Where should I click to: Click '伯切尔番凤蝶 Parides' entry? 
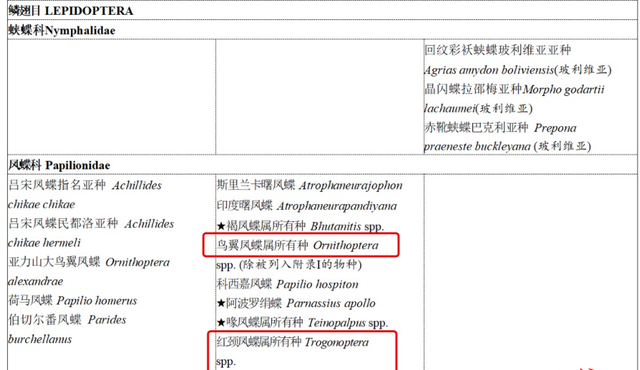[x=67, y=319]
